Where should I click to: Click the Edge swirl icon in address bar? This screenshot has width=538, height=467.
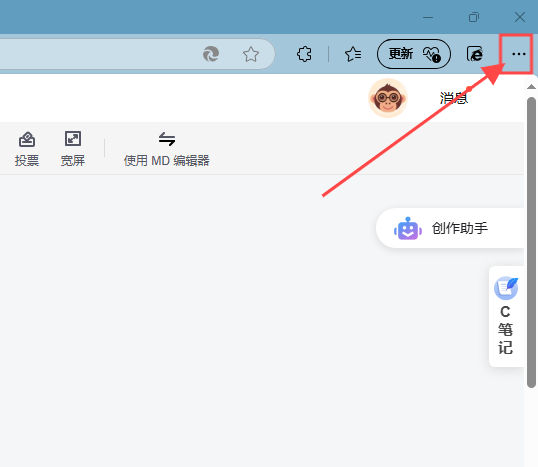pos(211,54)
